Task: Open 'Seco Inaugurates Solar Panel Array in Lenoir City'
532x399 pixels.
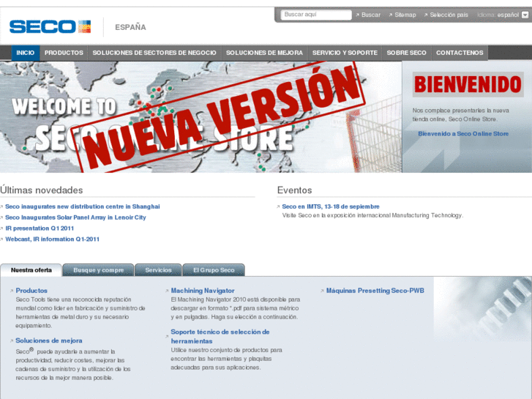Action: click(75, 217)
